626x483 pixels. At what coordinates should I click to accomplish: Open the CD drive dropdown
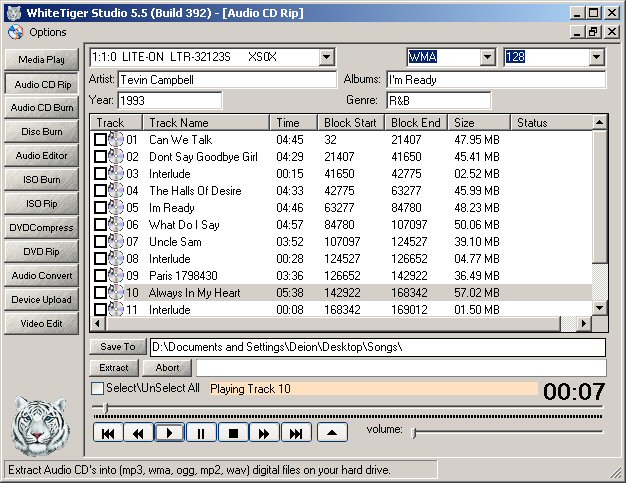point(326,57)
